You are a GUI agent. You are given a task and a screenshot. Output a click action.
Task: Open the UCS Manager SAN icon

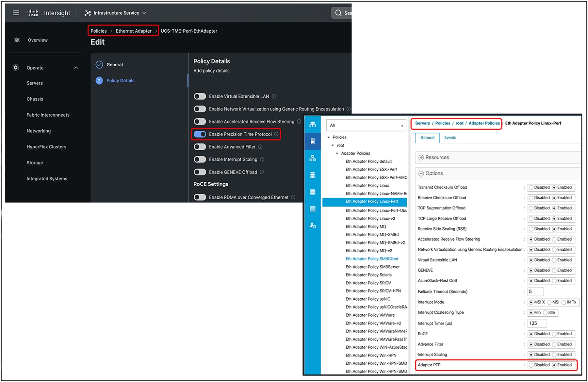(x=313, y=175)
